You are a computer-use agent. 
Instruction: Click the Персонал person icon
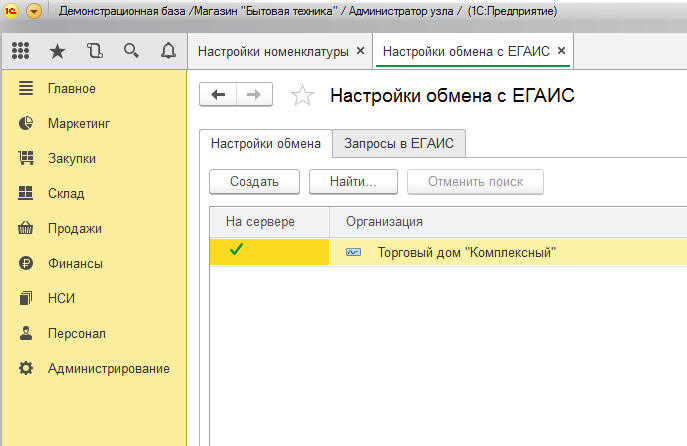tap(26, 333)
